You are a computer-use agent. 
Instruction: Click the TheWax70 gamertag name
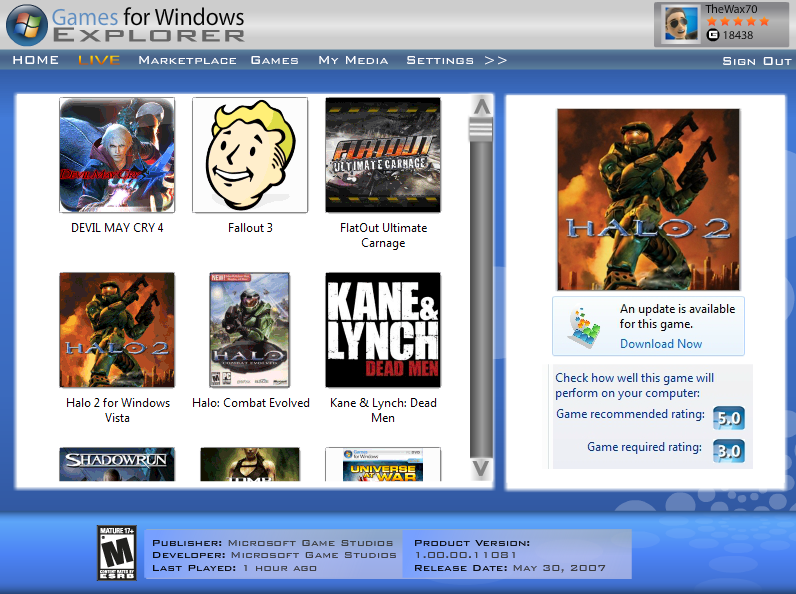click(731, 9)
